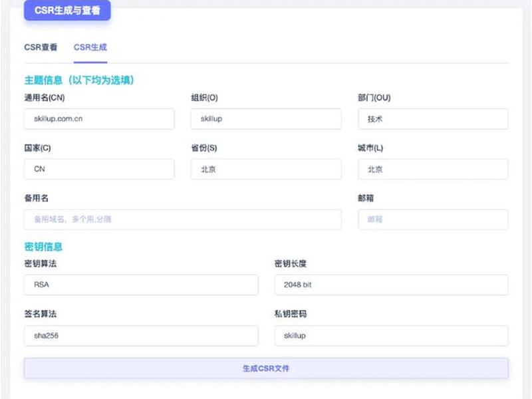Viewport: 532px width, 399px height.
Task: Switch to the CSR查看 tab
Action: tap(41, 47)
